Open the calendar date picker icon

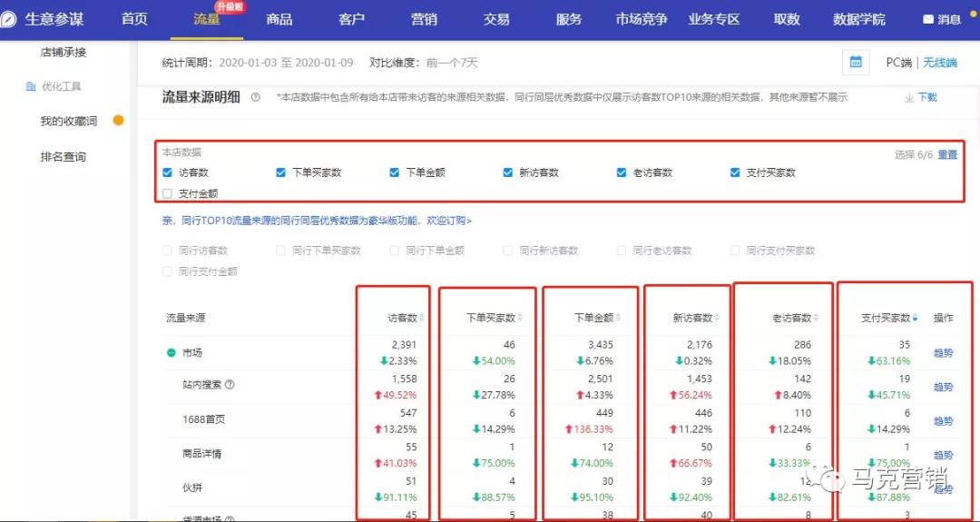[855, 63]
